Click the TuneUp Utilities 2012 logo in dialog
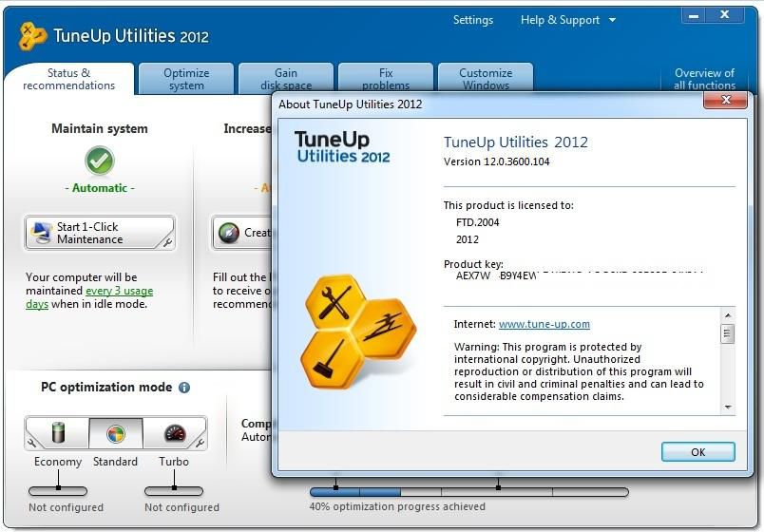This screenshot has width=764, height=532. click(x=341, y=146)
